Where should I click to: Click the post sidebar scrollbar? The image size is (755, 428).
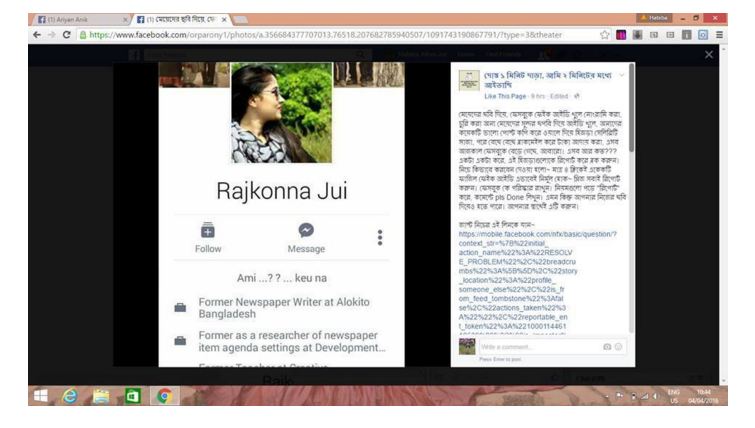click(631, 150)
